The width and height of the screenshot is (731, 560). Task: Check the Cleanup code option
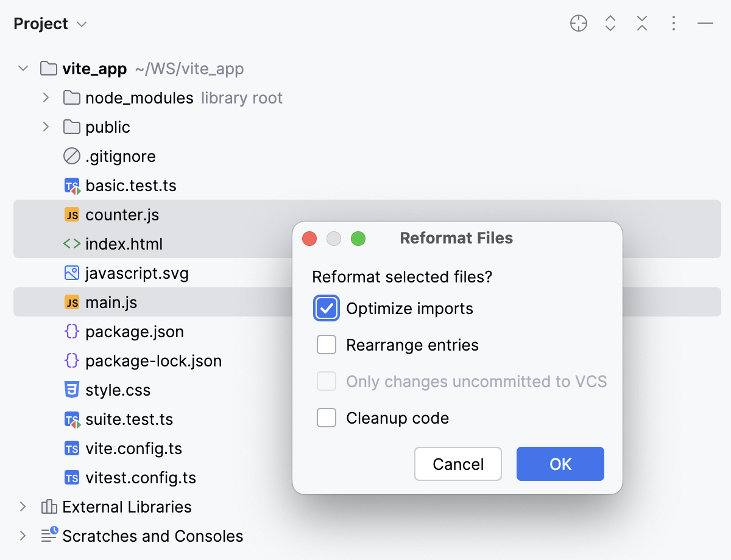tap(327, 418)
